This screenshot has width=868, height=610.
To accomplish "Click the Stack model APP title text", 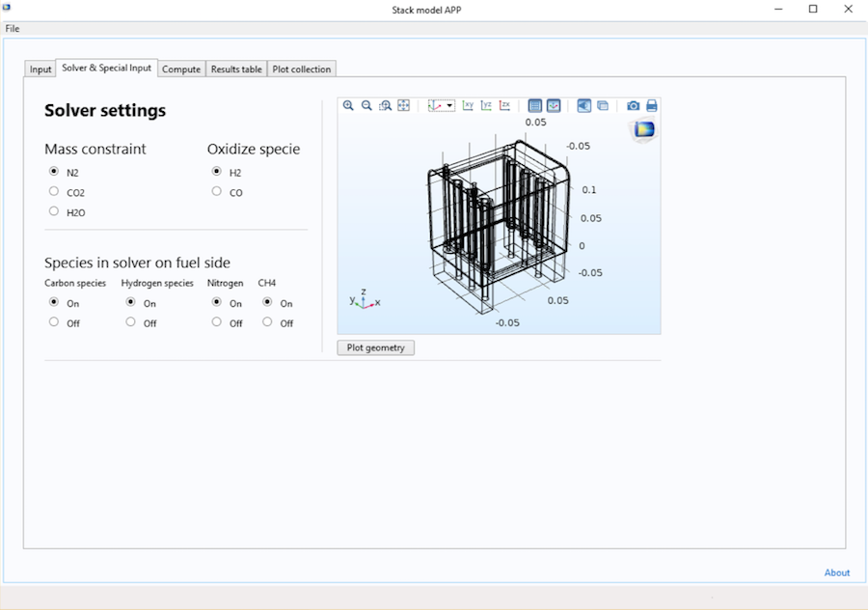I will (426, 10).
